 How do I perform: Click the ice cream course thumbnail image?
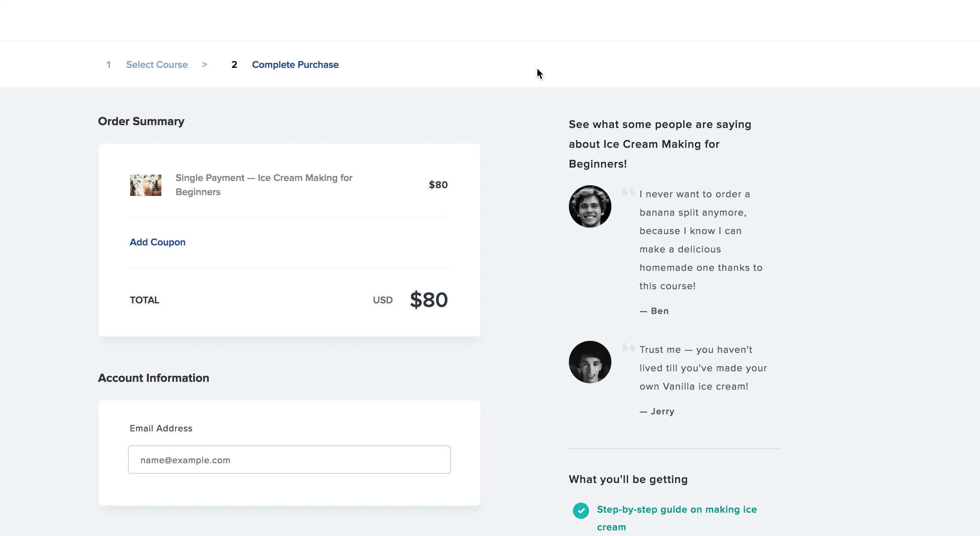(145, 185)
